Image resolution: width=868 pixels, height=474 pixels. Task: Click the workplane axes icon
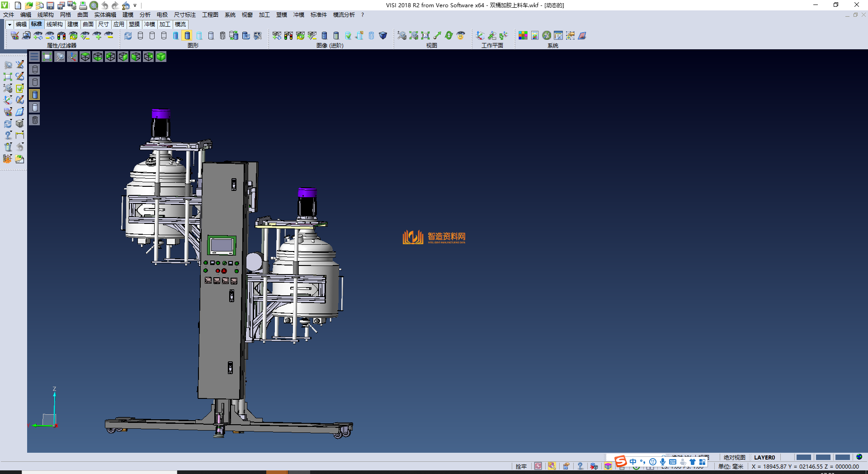click(480, 36)
